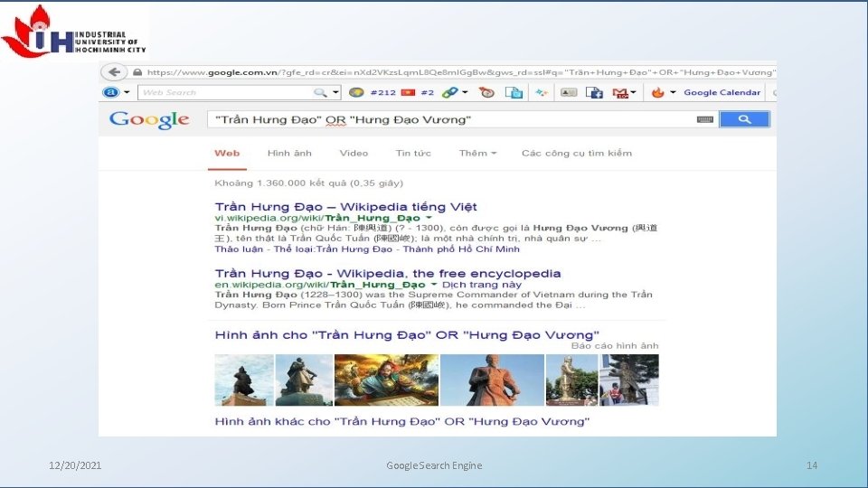Open dropdown next to chain link icon

[x=465, y=92]
